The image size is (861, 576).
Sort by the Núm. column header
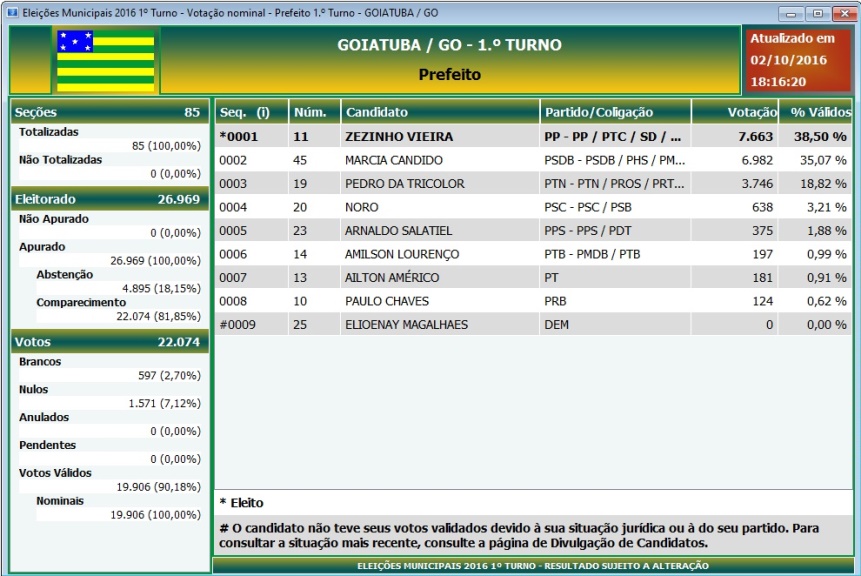click(x=315, y=112)
